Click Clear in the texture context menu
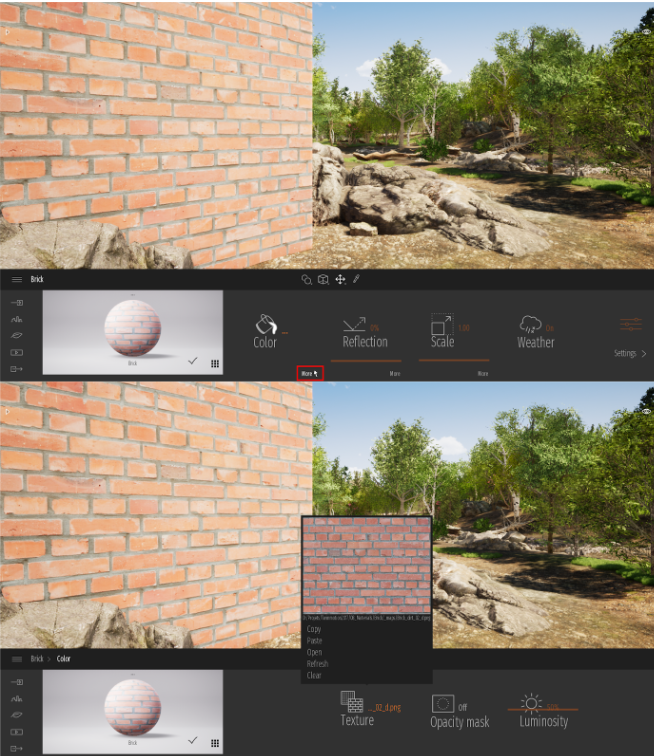The height and width of the screenshot is (756, 654). 314,676
